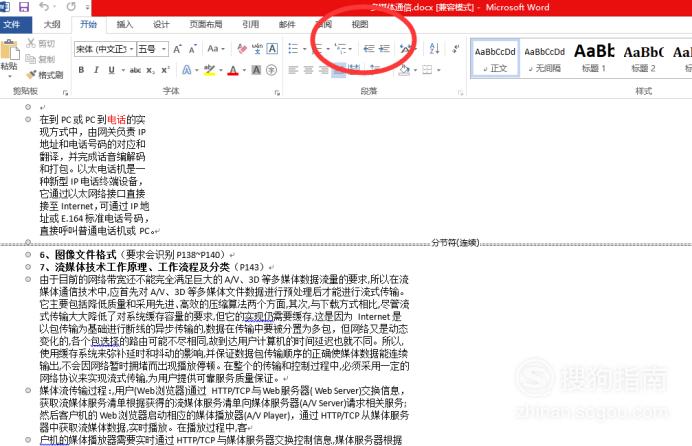Expand the bullet library dropdown arrow
This screenshot has height=446, width=692.
tap(305, 49)
